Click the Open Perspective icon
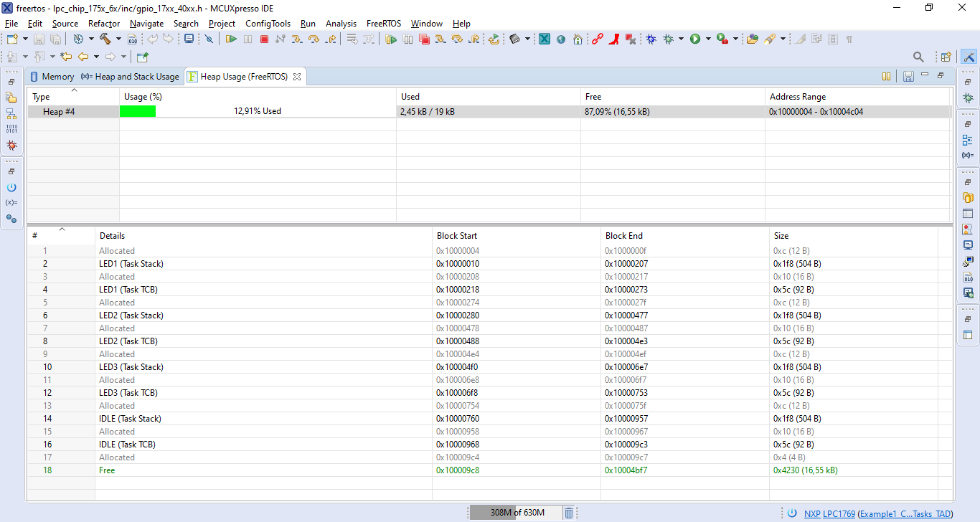980x522 pixels. click(946, 57)
